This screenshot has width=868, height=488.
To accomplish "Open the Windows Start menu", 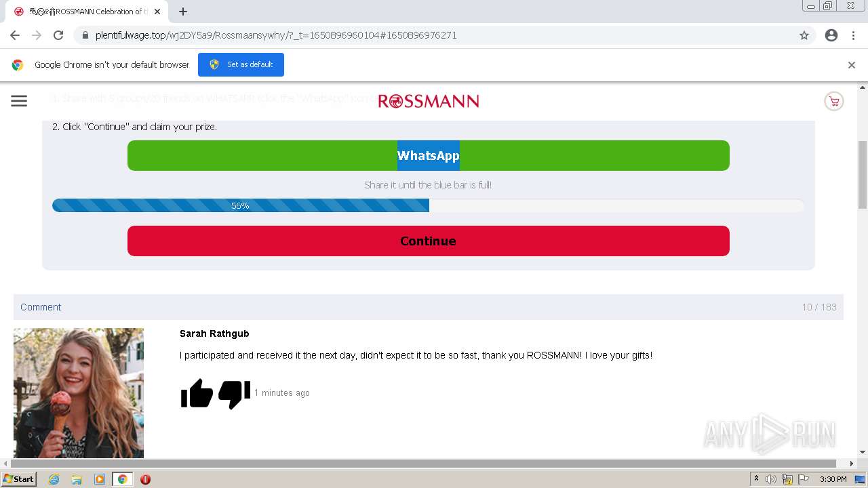I will [18, 479].
